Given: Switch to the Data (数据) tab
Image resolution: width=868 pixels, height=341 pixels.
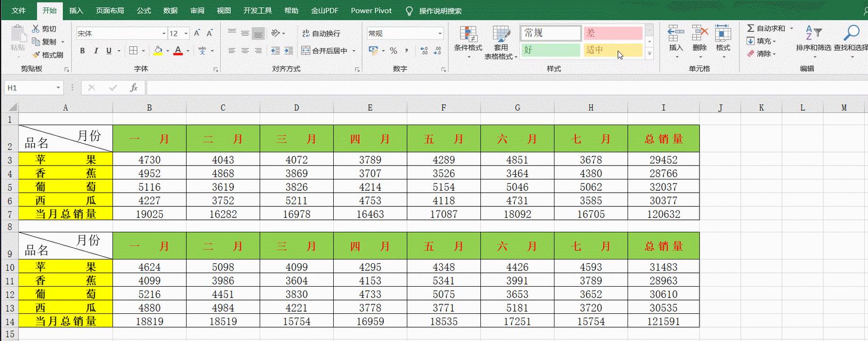Looking at the screenshot, I should tap(171, 11).
